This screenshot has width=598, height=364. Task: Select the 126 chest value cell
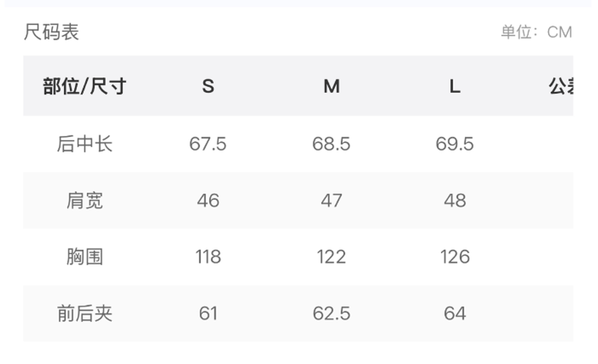(x=454, y=257)
